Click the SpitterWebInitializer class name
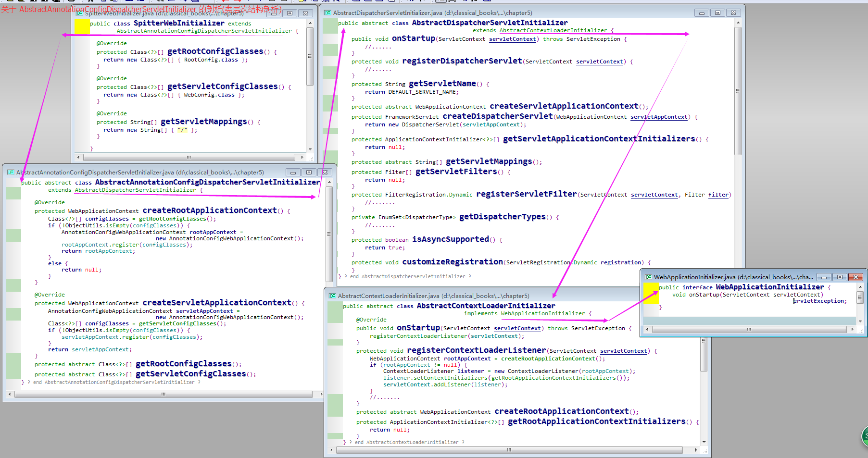 tap(179, 23)
